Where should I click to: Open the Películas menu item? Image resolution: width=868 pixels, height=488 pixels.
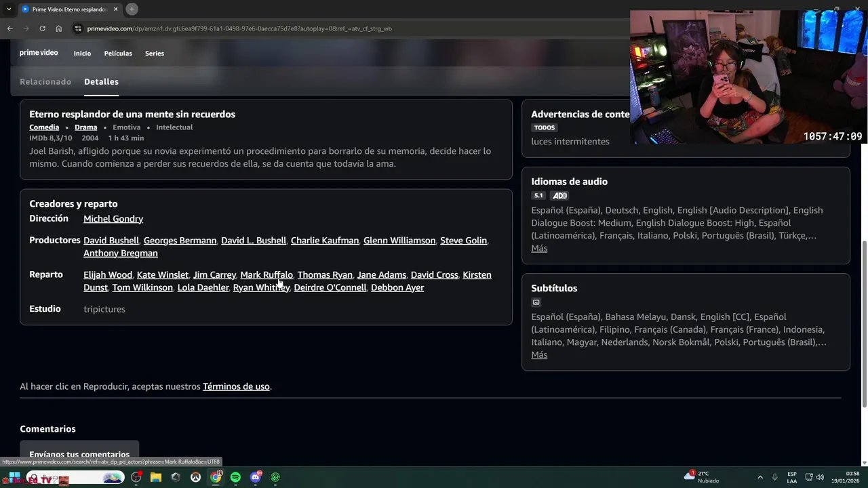pos(118,54)
